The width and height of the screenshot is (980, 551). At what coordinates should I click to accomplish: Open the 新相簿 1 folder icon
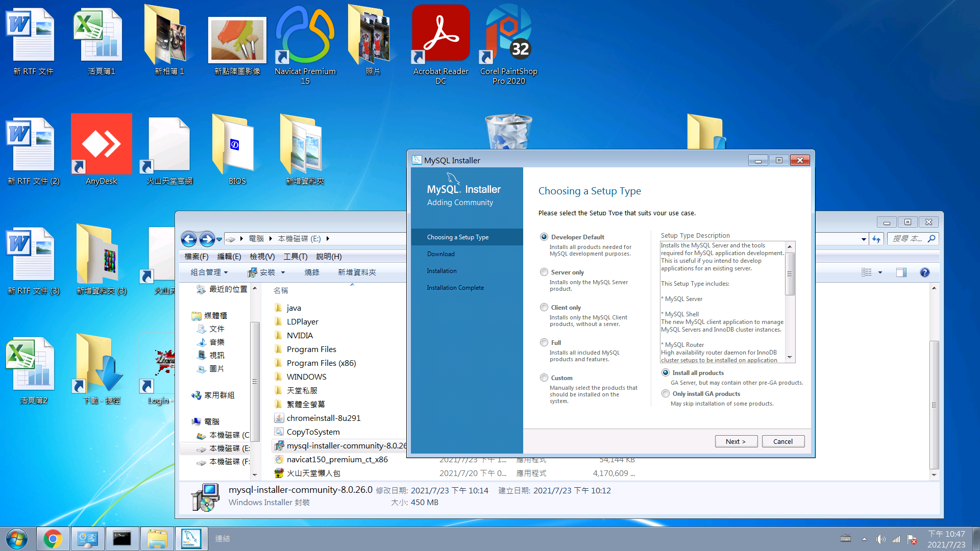tap(169, 40)
